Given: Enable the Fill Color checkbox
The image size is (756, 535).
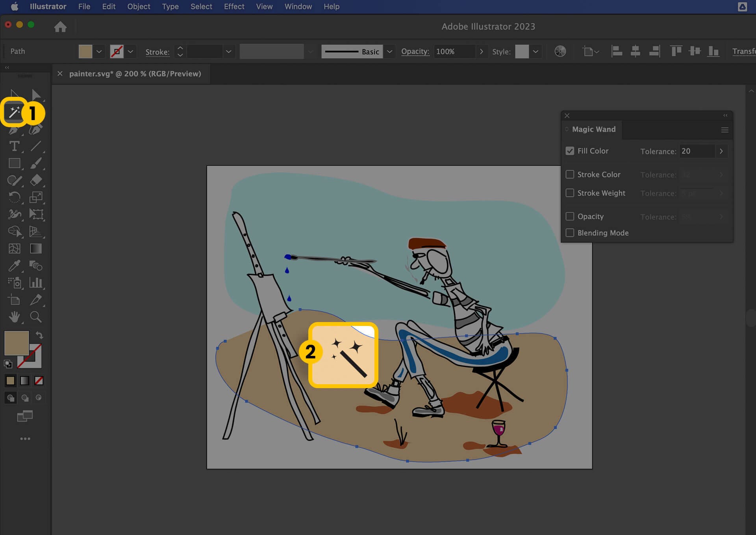Looking at the screenshot, I should click(570, 150).
